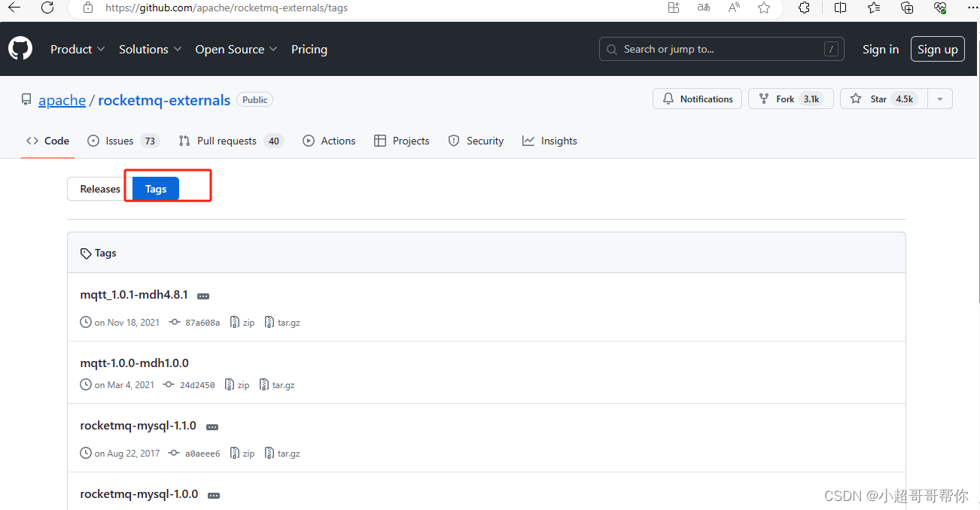Click the Notifications button
Screen dimensions: 980x510
[698, 99]
